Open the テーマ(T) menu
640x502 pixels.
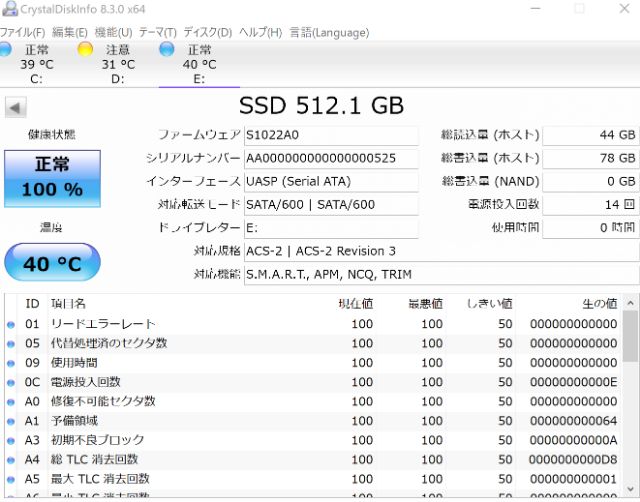[158, 32]
